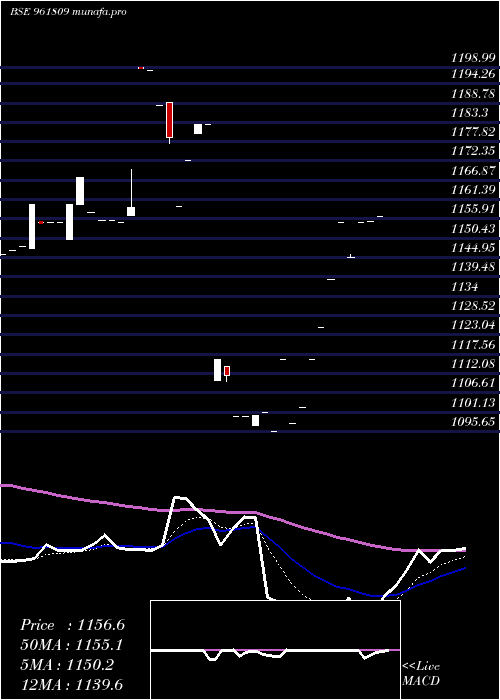Select the 1106.61 price label
Viewport: 500px width, 700px height.
473,383
